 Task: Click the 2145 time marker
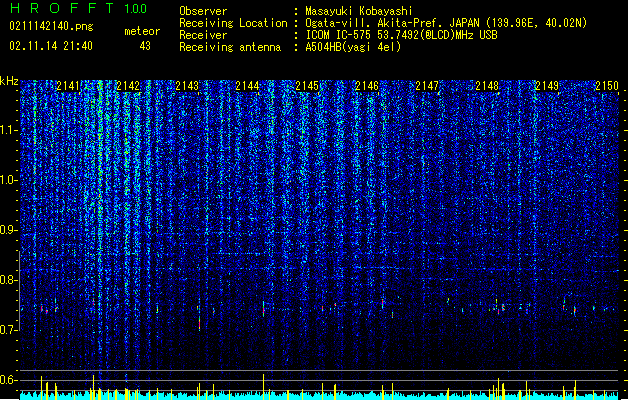pyautogui.click(x=307, y=85)
